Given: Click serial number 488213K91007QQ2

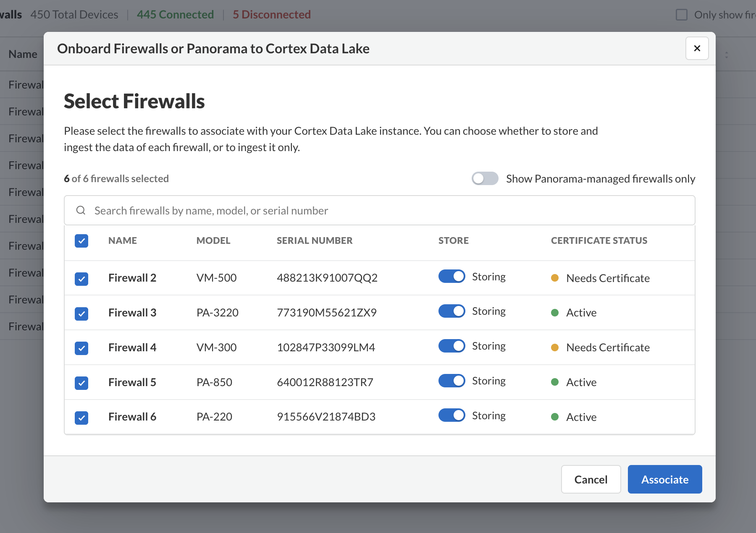Looking at the screenshot, I should click(327, 278).
